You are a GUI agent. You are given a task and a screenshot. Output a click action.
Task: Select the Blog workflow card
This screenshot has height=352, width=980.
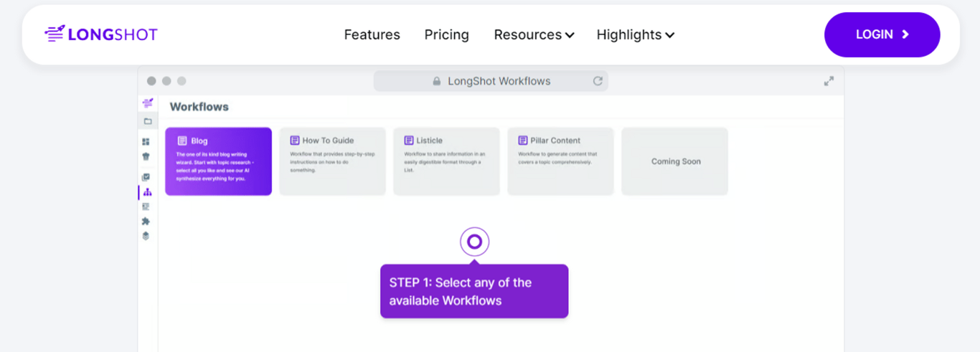(x=218, y=161)
